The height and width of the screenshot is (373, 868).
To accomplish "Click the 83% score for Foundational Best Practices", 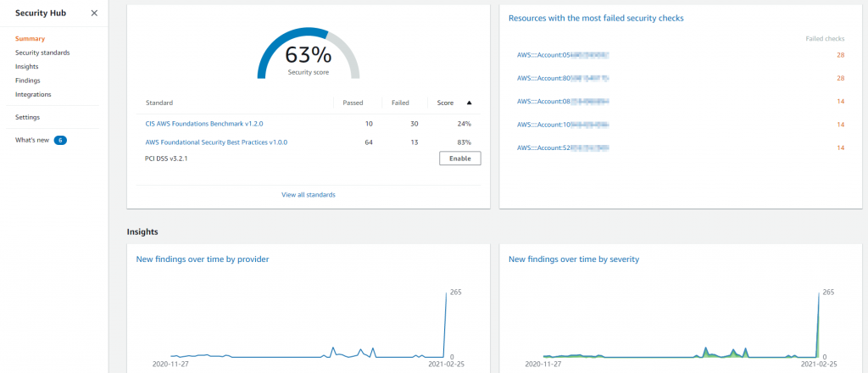I will (464, 142).
